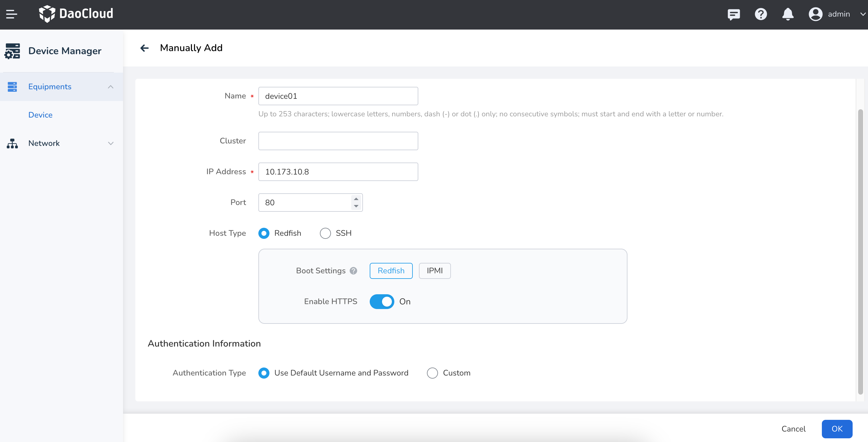Open the admin account dropdown arrow
868x442 pixels.
tap(862, 14)
